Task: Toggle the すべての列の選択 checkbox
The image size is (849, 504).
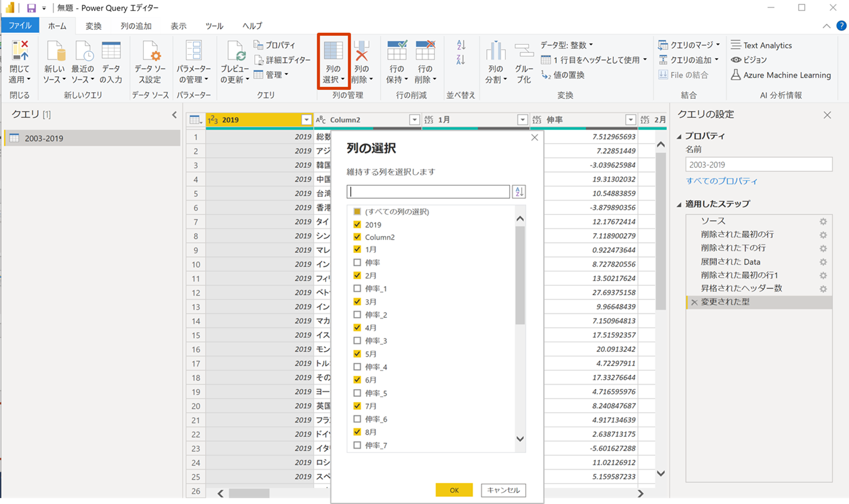Action: (357, 211)
